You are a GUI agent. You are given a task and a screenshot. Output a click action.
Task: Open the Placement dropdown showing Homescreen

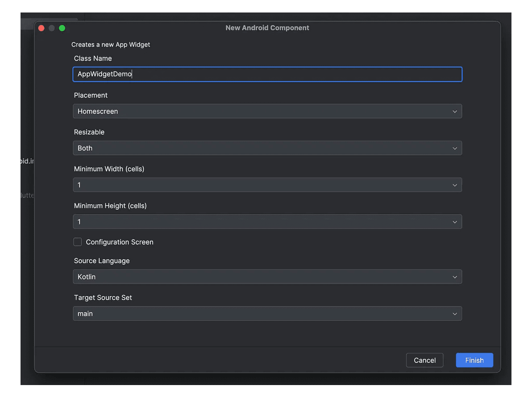click(x=267, y=112)
